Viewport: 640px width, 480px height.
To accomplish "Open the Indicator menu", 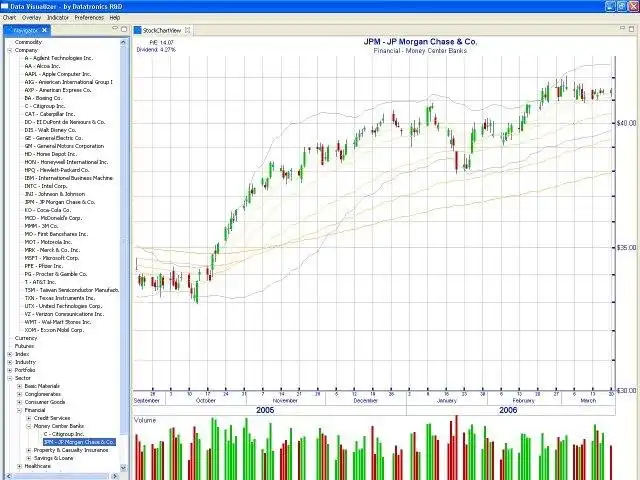I will (x=58, y=18).
